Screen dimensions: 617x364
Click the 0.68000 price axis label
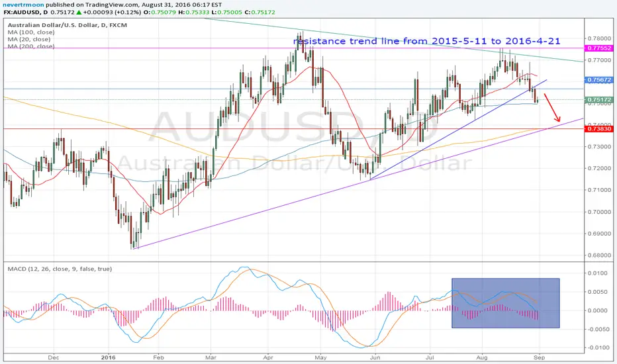tap(599, 255)
